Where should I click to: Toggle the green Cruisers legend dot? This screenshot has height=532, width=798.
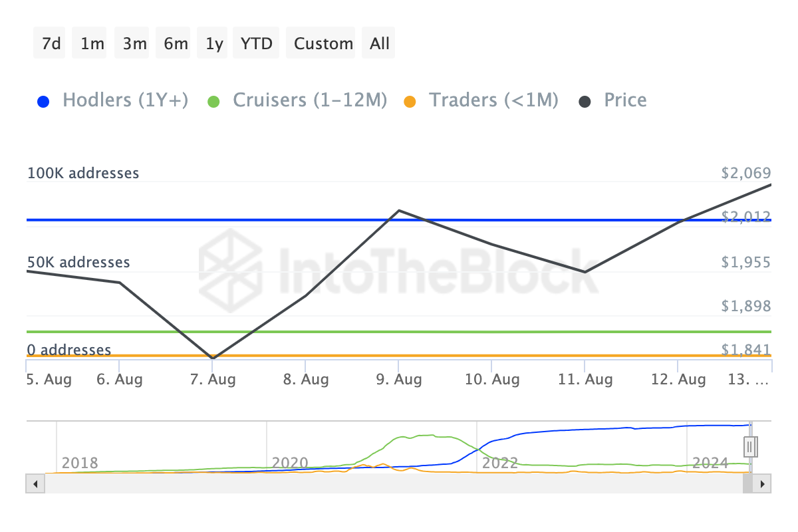[213, 102]
